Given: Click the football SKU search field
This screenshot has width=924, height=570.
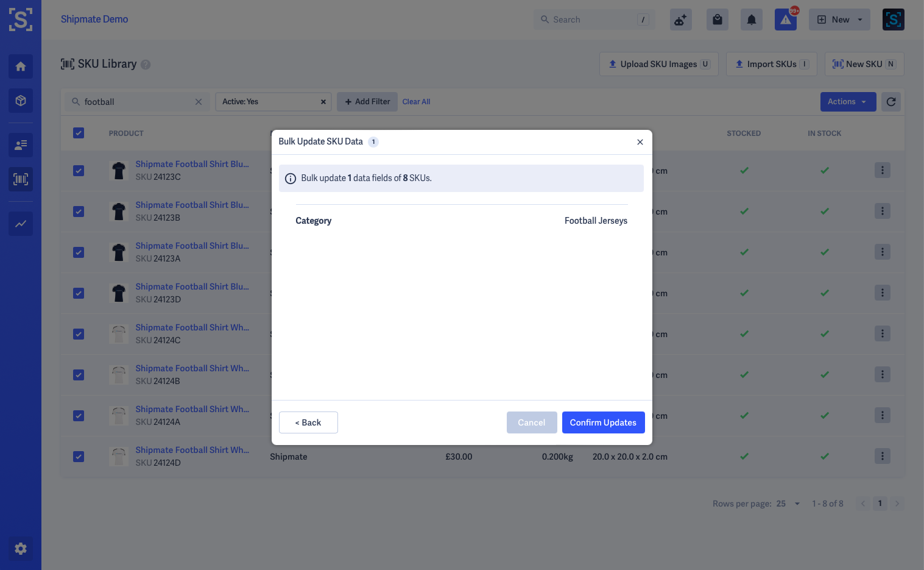Looking at the screenshot, I should coord(138,102).
